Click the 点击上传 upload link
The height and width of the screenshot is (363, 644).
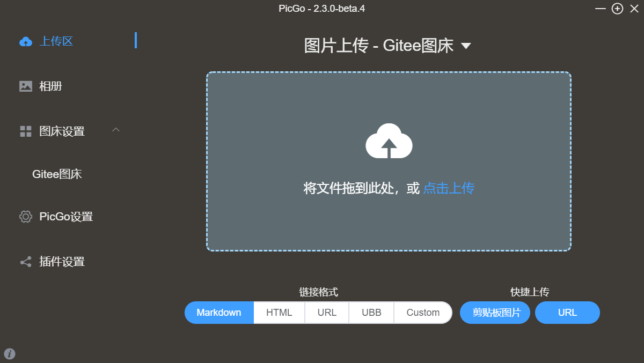coord(448,188)
